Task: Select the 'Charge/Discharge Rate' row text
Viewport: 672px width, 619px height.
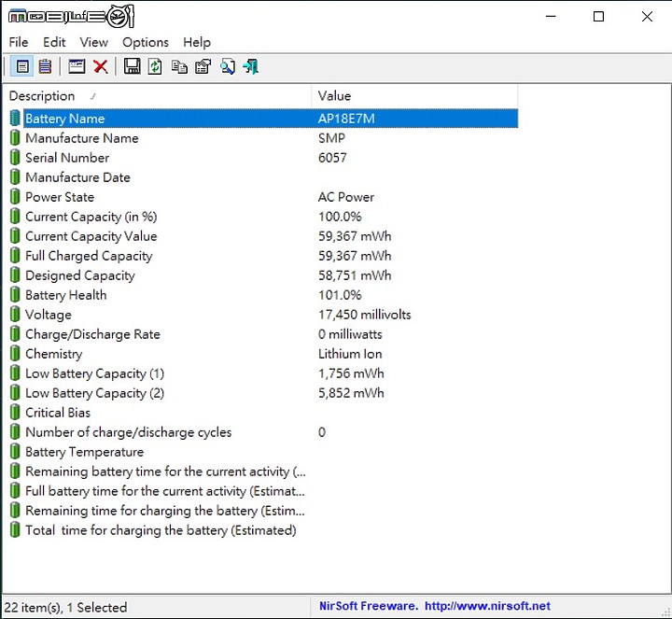Action: point(92,334)
